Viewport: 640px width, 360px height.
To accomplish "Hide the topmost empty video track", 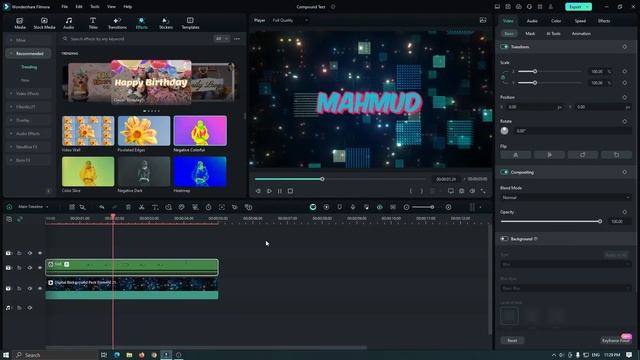I will [x=40, y=253].
